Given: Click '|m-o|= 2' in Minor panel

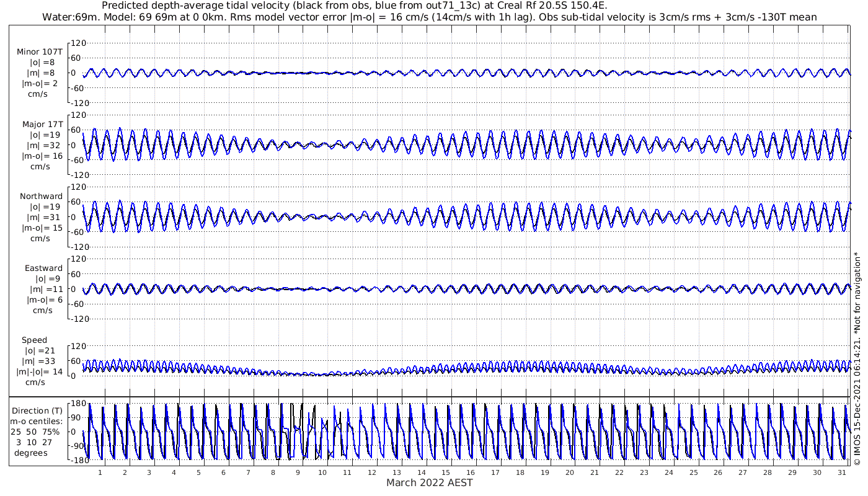Looking at the screenshot, I should (40, 83).
